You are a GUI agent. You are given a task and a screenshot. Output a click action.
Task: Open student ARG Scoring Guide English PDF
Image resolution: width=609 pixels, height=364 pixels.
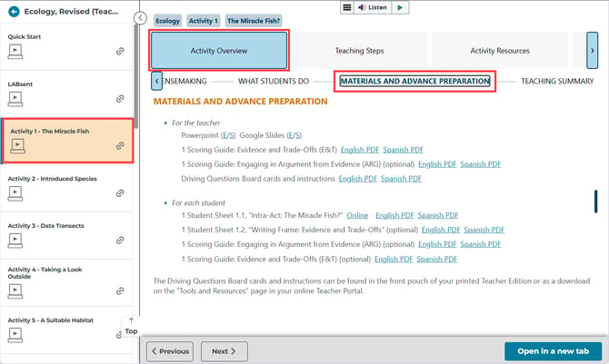pyautogui.click(x=437, y=244)
